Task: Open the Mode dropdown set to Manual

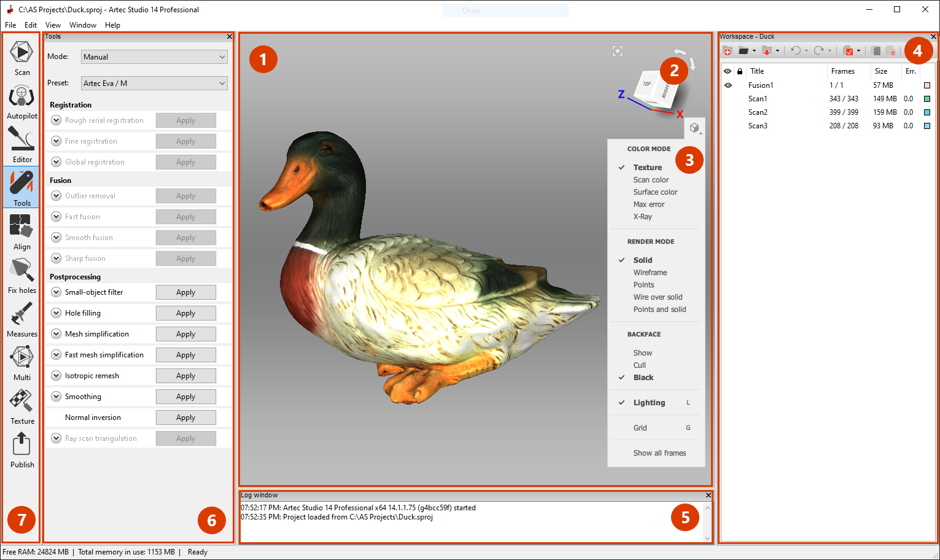Action: pos(154,57)
